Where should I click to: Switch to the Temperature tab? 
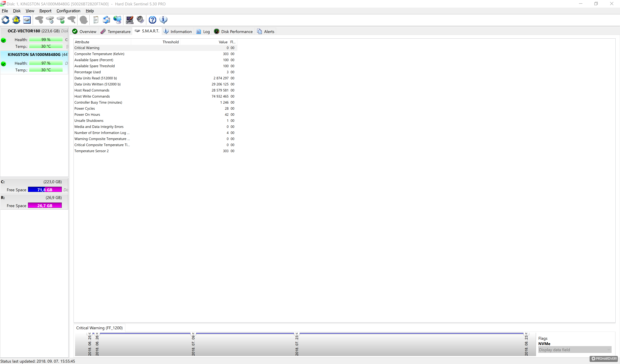pos(115,32)
